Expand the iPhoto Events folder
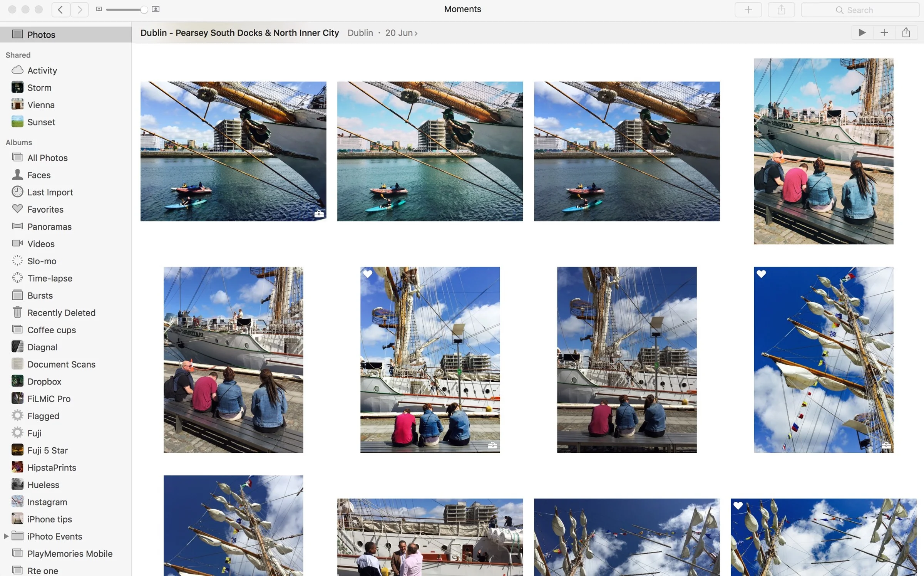924x576 pixels. (x=6, y=536)
